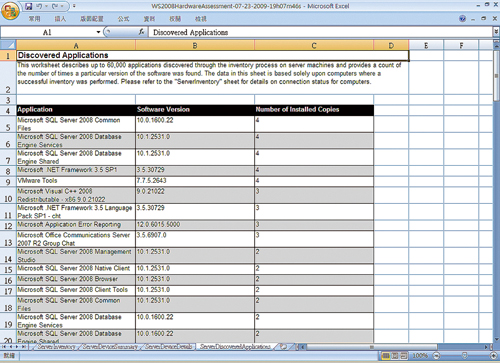Select Microsoft SQL Server 2008 Client Tools cell
This screenshot has height=363, width=500.
tap(76, 290)
